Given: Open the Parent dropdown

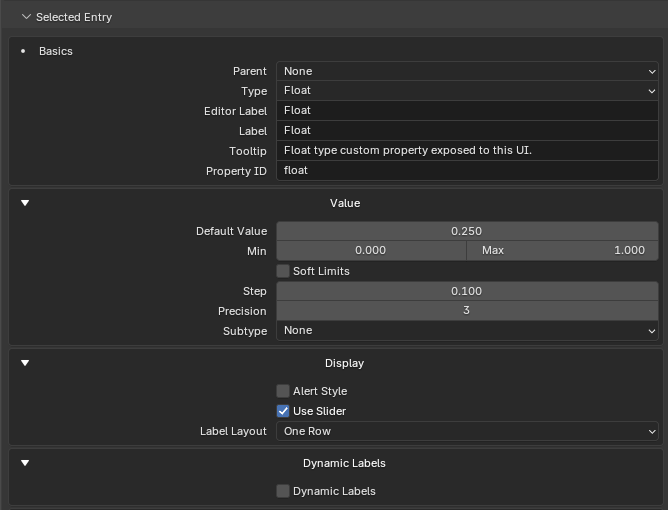Looking at the screenshot, I should [x=467, y=71].
